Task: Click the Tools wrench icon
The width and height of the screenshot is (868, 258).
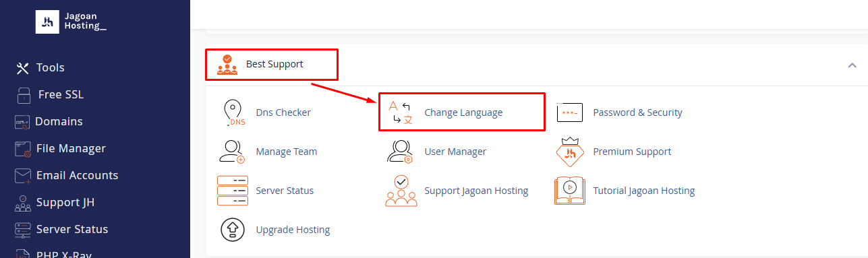Action: [23, 68]
